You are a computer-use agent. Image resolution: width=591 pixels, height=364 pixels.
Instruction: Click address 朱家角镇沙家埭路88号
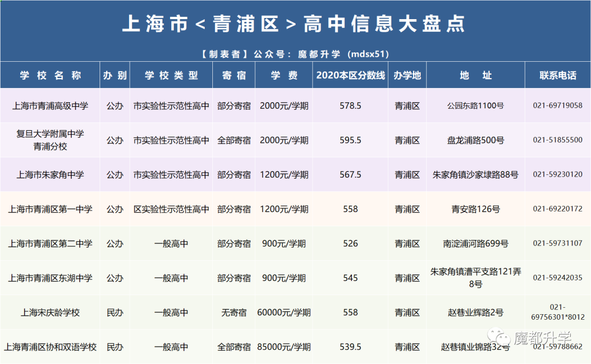pyautogui.click(x=476, y=175)
